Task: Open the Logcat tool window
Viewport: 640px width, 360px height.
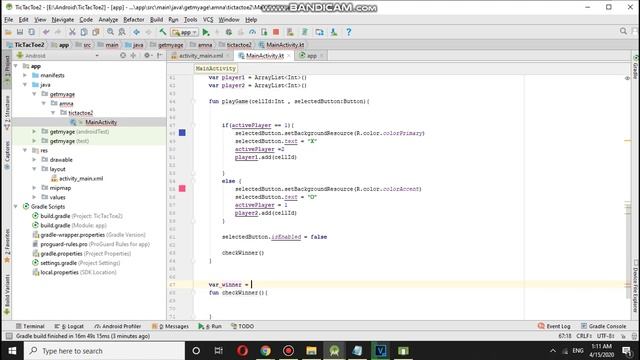Action: pyautogui.click(x=69, y=326)
